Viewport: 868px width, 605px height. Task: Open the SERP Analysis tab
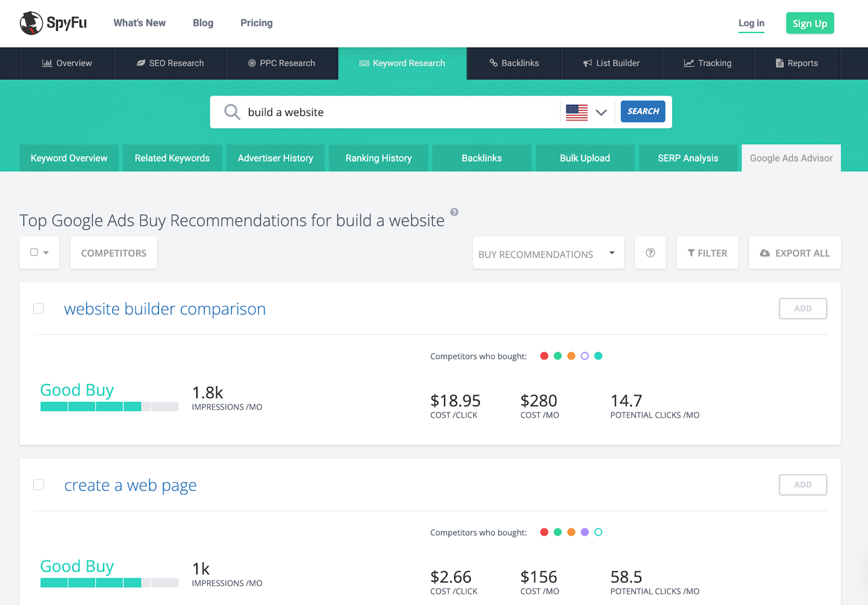pos(688,158)
